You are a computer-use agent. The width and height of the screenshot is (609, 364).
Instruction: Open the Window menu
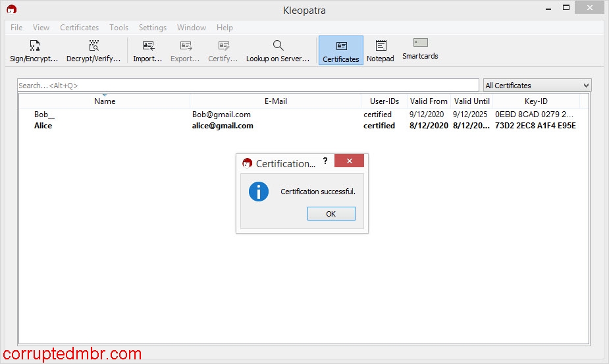click(x=192, y=28)
